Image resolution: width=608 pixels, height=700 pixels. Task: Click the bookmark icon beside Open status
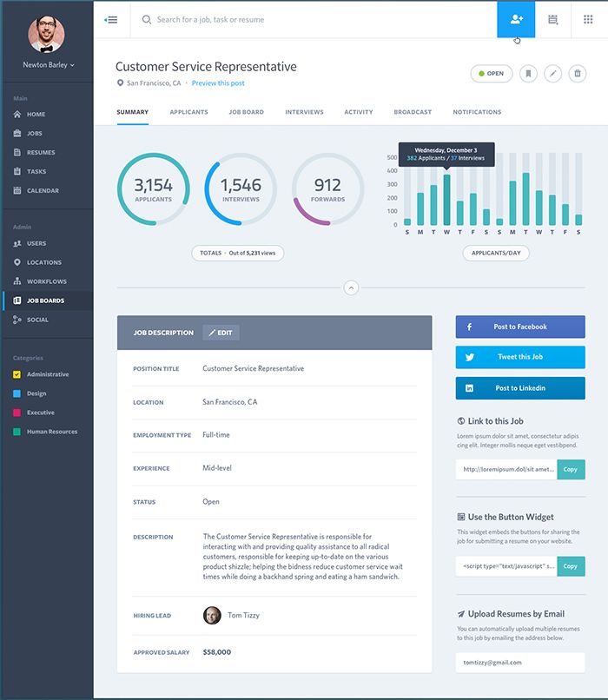click(527, 74)
